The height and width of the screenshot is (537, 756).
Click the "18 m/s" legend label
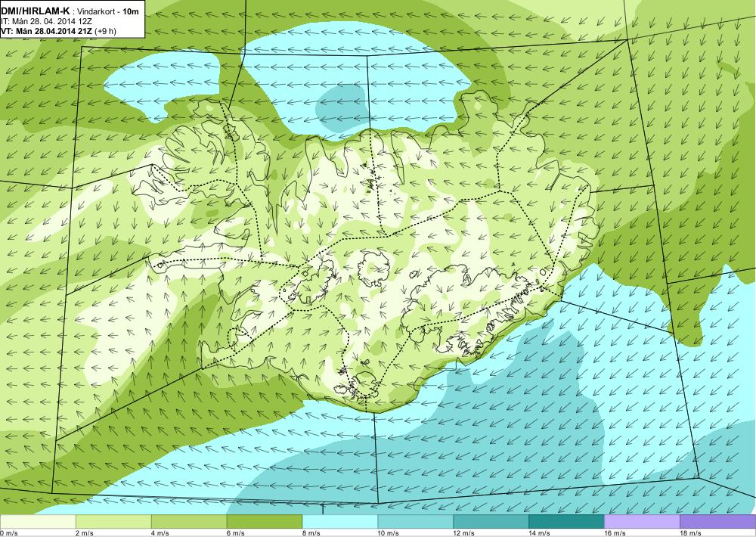[x=690, y=533]
